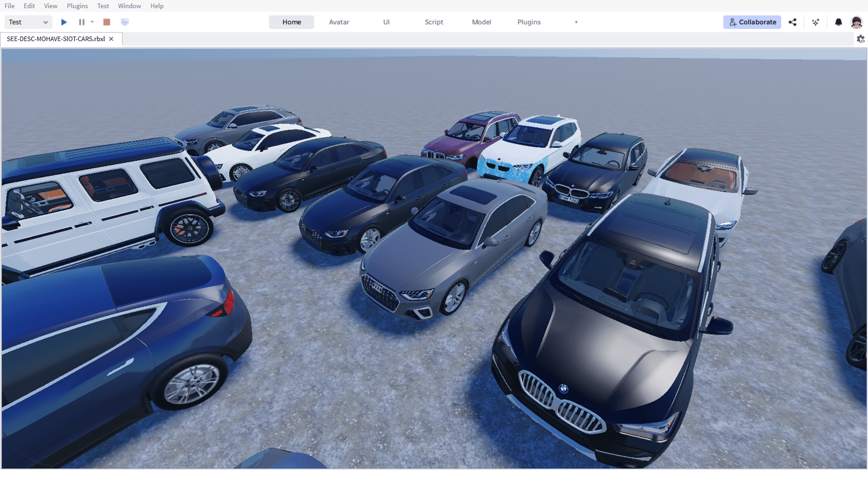Switch to the Plugins ribbon tab
This screenshot has width=868, height=488.
pyautogui.click(x=529, y=22)
